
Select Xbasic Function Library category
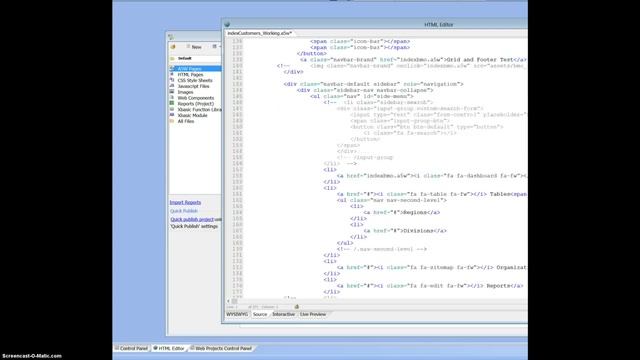199,109
